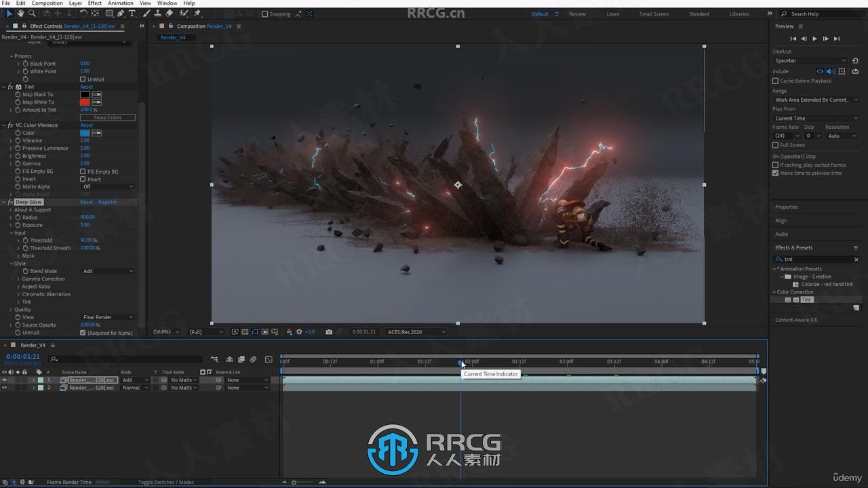
Task: Switch to the Review workspace
Action: (577, 14)
